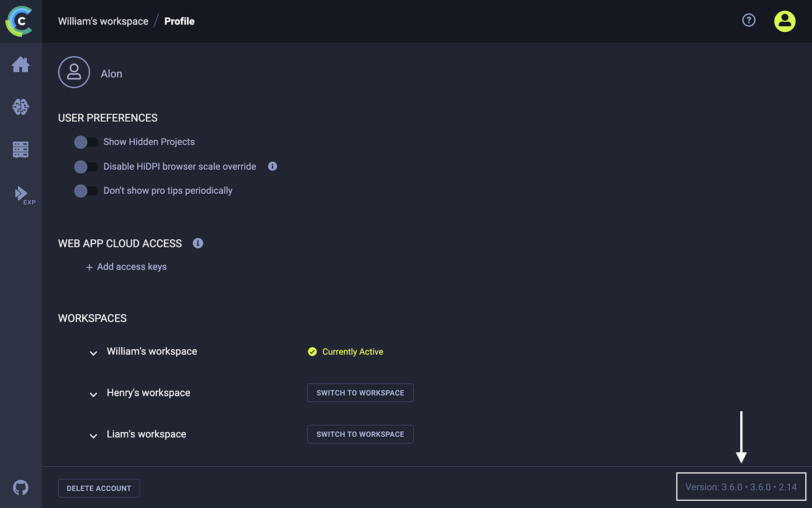
Task: Turn on Don't show pro tips periodically
Action: 86,191
